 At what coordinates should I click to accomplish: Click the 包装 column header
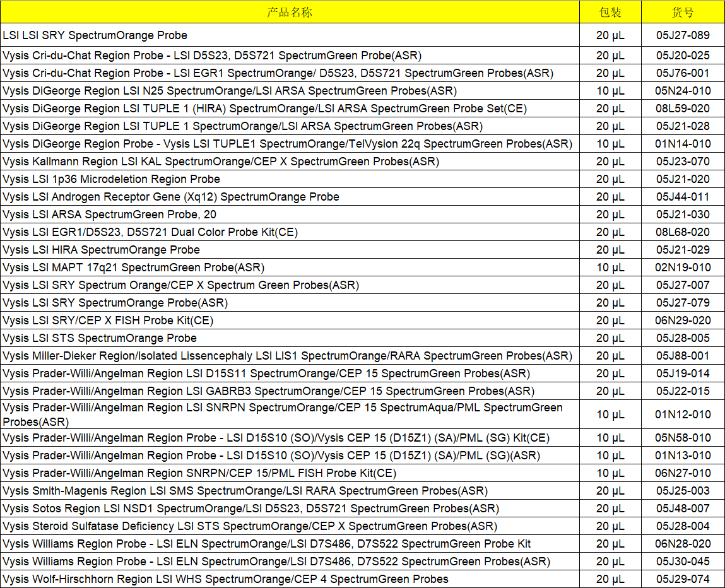click(610, 12)
